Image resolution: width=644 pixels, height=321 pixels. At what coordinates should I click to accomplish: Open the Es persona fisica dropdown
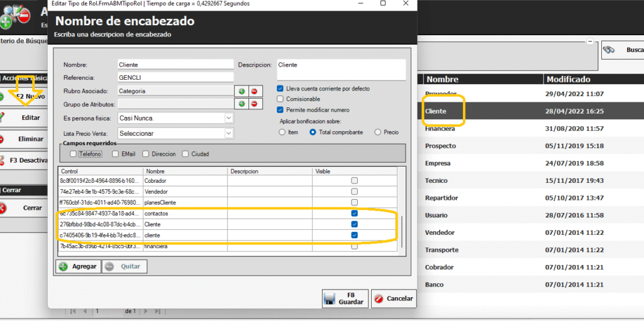tap(228, 118)
